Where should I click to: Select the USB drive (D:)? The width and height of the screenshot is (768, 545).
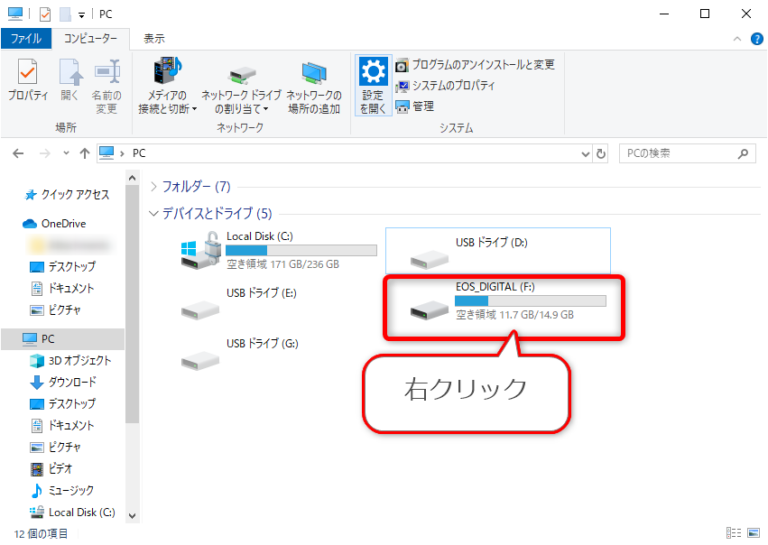[498, 250]
